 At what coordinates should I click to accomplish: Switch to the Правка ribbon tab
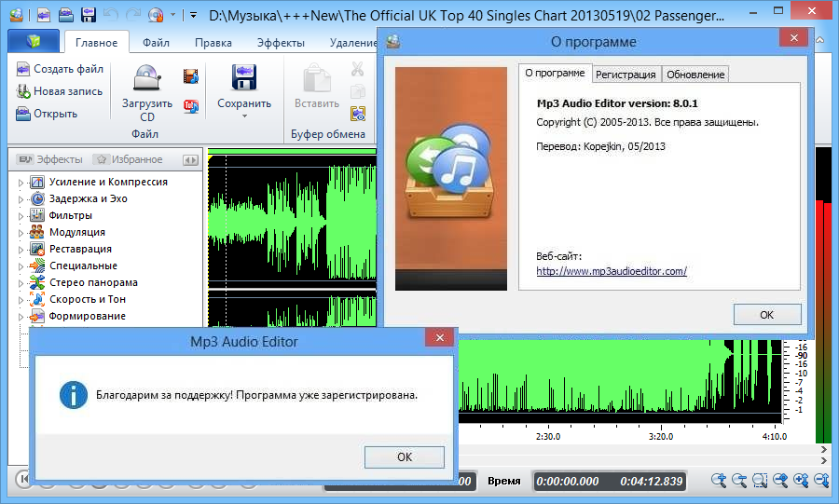pyautogui.click(x=213, y=43)
